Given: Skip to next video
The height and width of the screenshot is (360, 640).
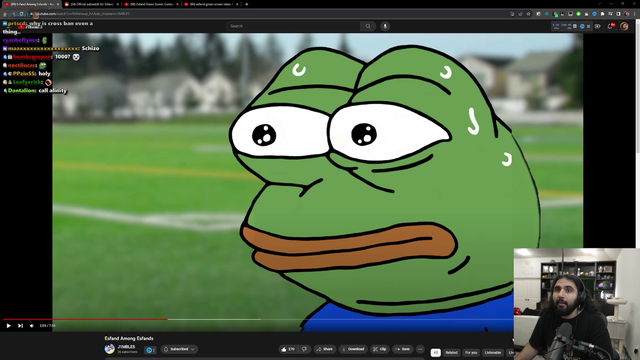Looking at the screenshot, I should pos(20,326).
